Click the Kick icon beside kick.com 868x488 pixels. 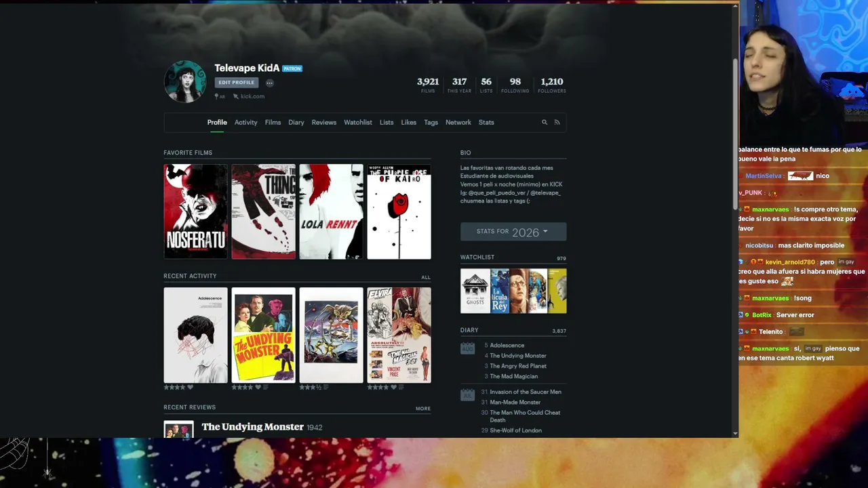tap(236, 96)
